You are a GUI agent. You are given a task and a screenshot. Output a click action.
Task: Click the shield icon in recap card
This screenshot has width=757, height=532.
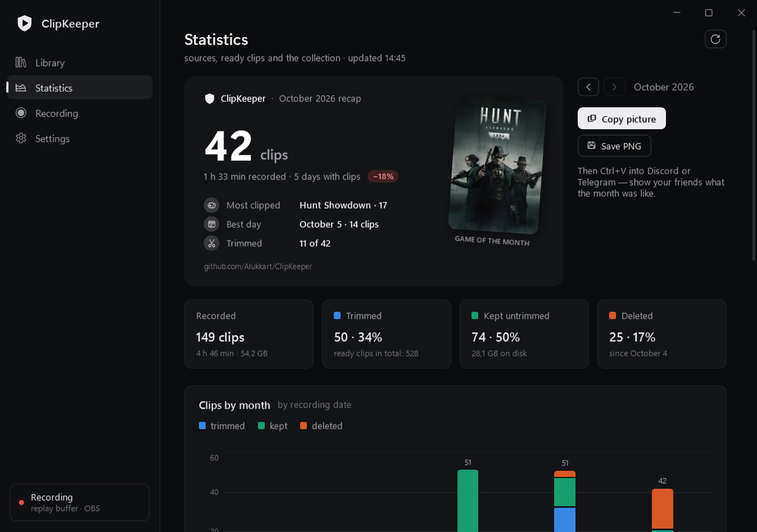point(210,98)
